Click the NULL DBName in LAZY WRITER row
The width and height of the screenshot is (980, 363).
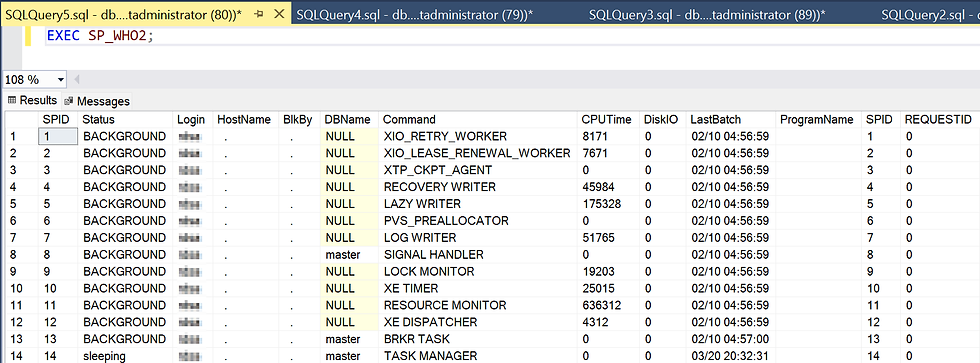pyautogui.click(x=349, y=204)
